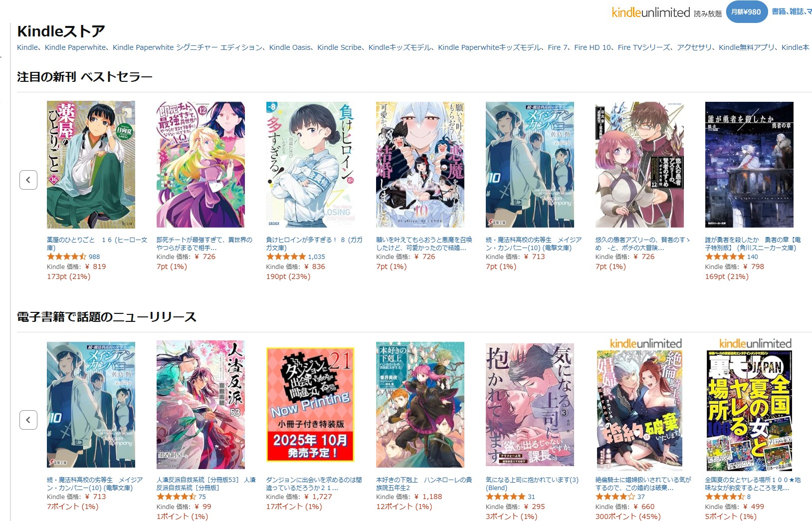Screen dimensions: 812x521
Task: Click previous arrow in bestseller carousel
Action: point(28,180)
